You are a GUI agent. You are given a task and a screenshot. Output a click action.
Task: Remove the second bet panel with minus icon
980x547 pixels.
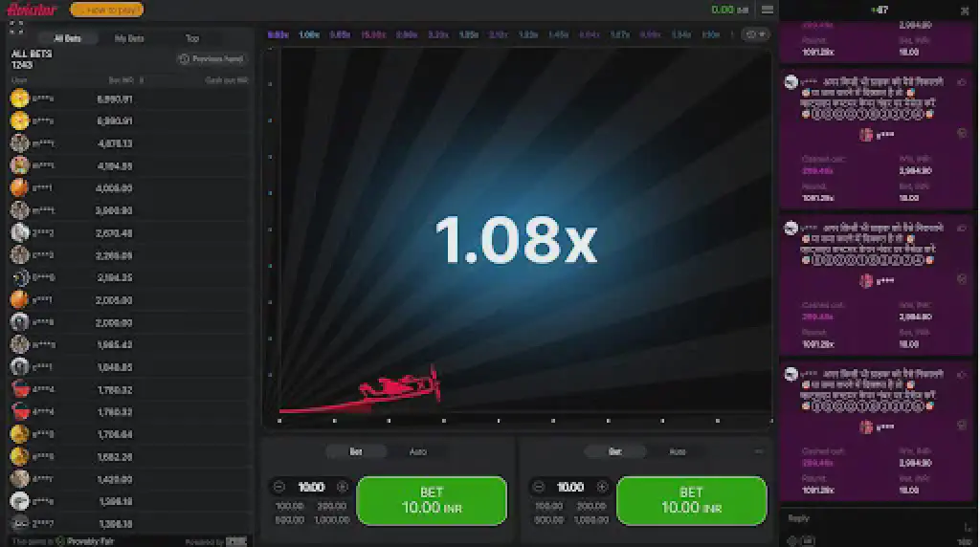[x=759, y=451]
